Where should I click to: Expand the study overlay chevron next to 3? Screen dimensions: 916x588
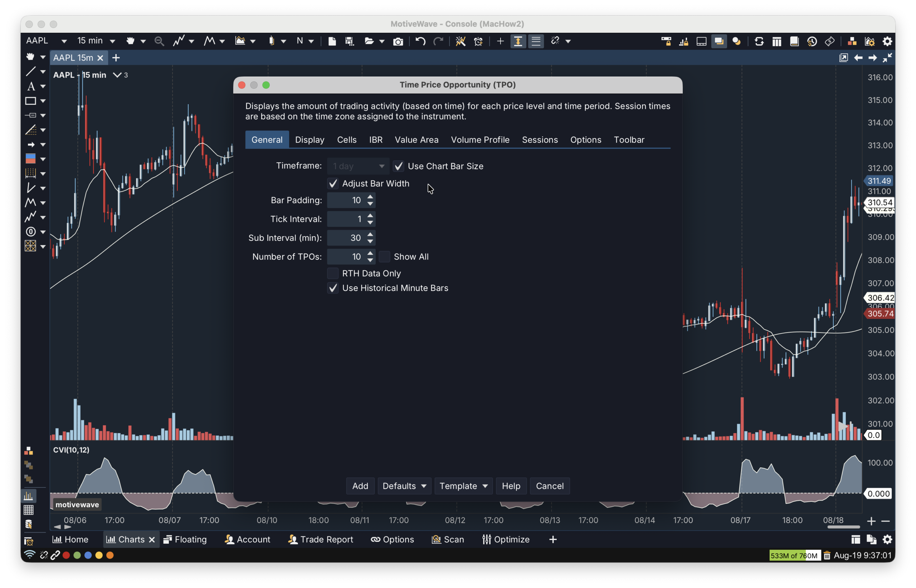(117, 75)
